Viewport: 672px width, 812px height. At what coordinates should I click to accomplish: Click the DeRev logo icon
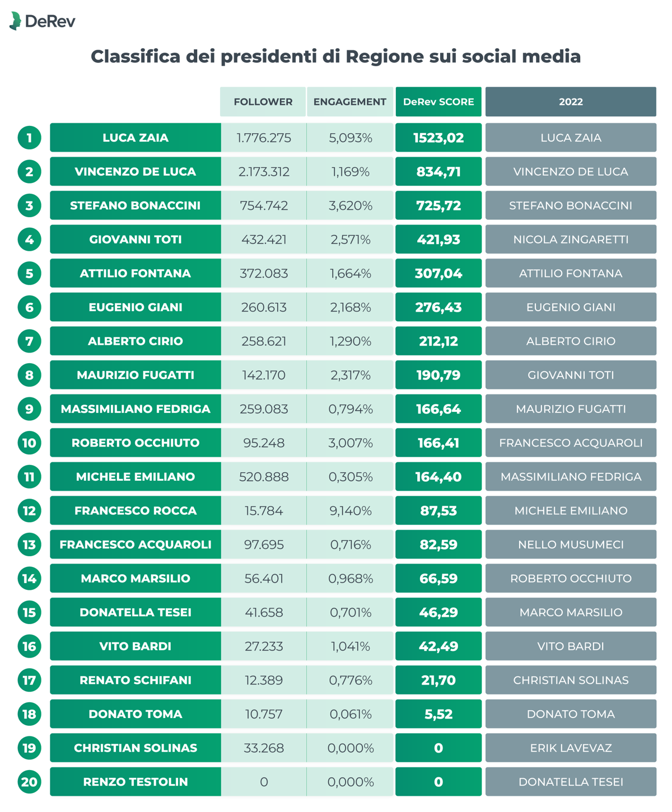pos(15,21)
